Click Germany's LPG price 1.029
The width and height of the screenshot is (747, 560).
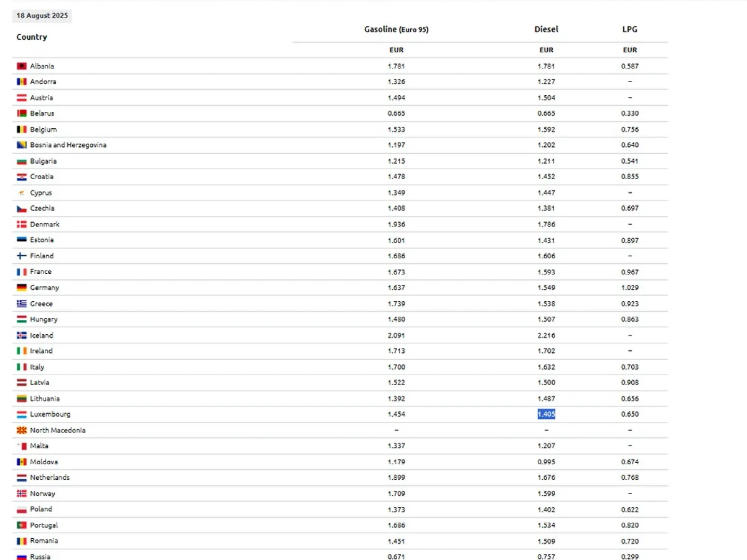629,287
